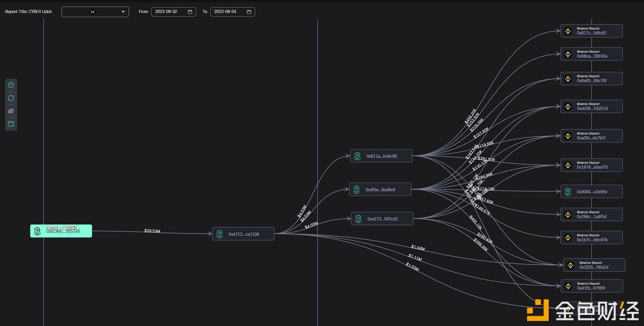Select node 0x4713...ce1108
The image size is (644, 326).
point(243,234)
